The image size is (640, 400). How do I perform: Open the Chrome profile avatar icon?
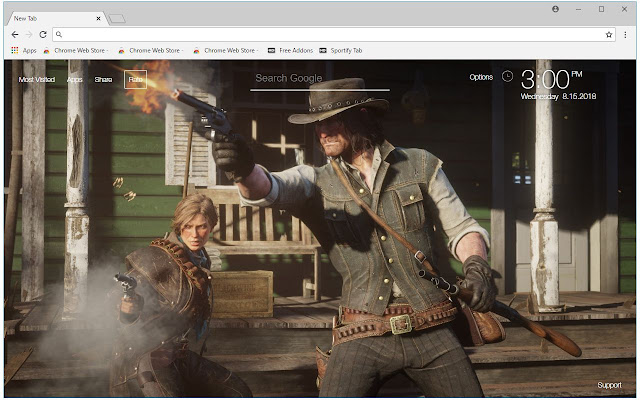pyautogui.click(x=555, y=9)
